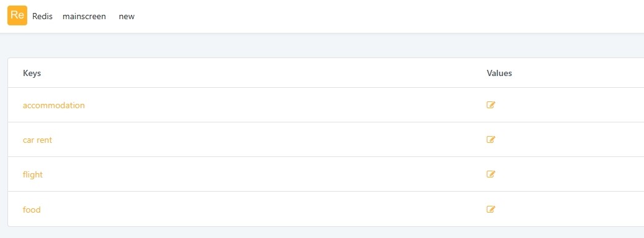Viewport: 644px width, 238px height.
Task: Open the flight key link
Action: [x=33, y=175]
